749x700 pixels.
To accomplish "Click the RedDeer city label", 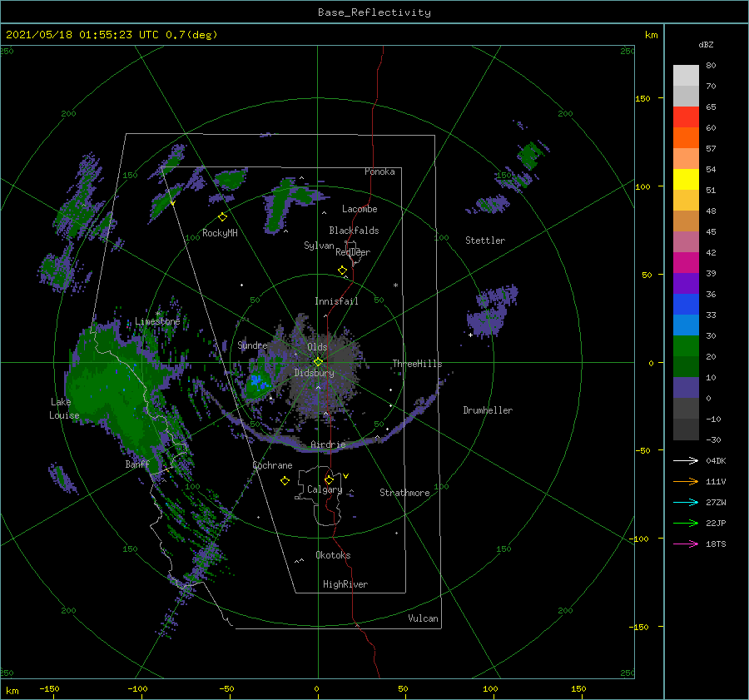I will click(353, 252).
